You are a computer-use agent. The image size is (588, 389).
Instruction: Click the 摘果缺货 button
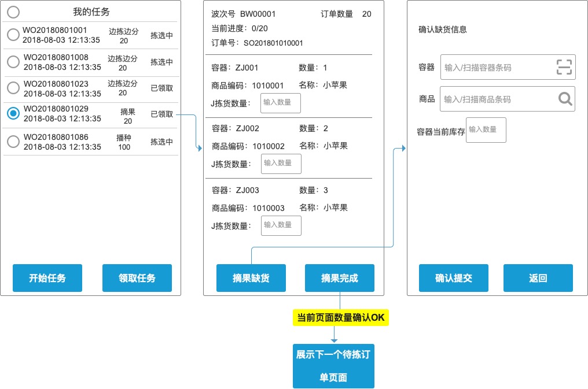pos(251,278)
